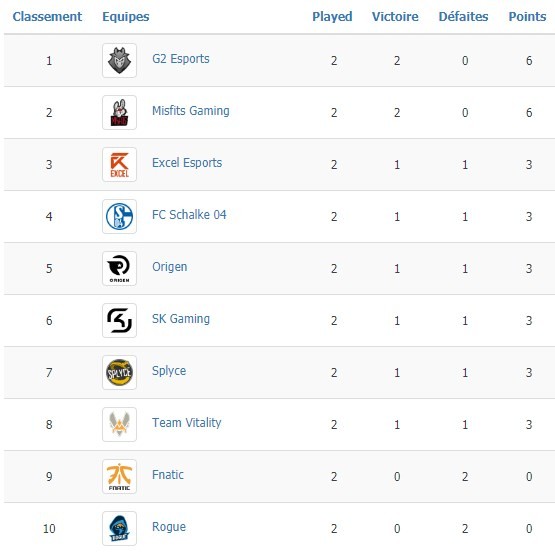Click the Team Vitality bee logo
The width and height of the screenshot is (555, 552).
119,425
